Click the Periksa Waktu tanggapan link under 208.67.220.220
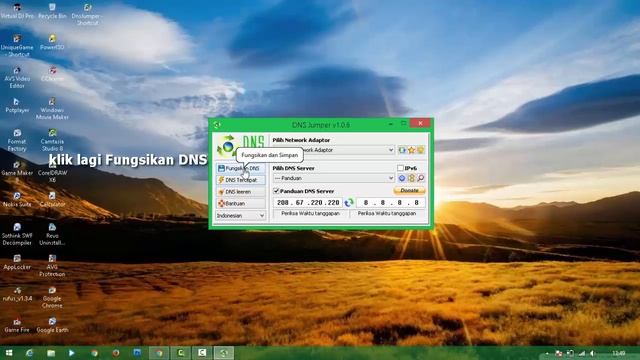 [311, 213]
